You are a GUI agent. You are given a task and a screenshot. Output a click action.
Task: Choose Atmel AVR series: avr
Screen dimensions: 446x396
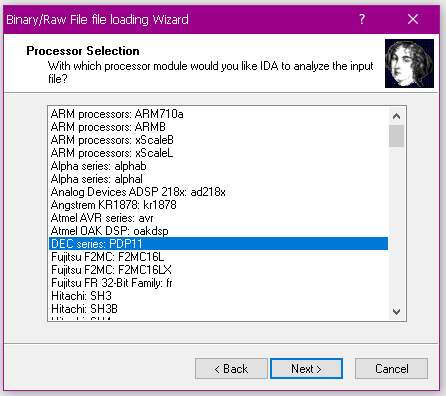point(218,218)
